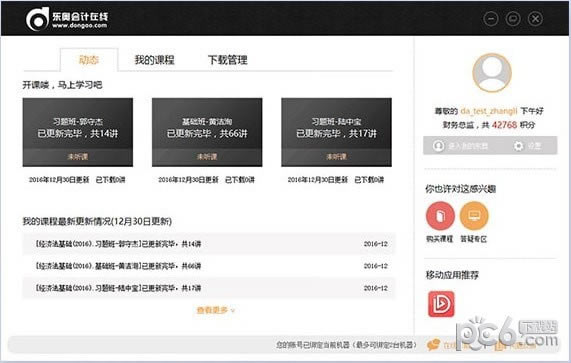Click the 2016-12 date in 陆中宝 row

[x=375, y=288]
